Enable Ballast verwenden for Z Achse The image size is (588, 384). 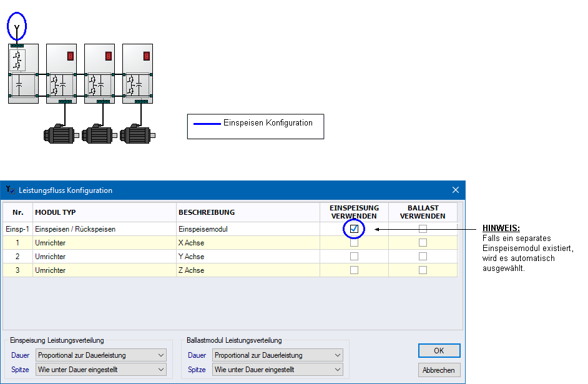(x=423, y=270)
